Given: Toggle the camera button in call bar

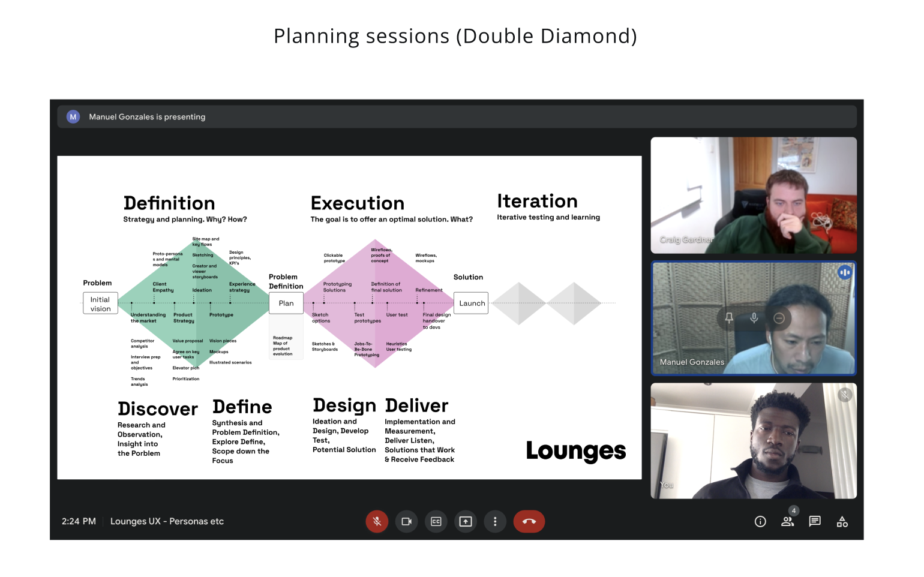Looking at the screenshot, I should [x=406, y=521].
